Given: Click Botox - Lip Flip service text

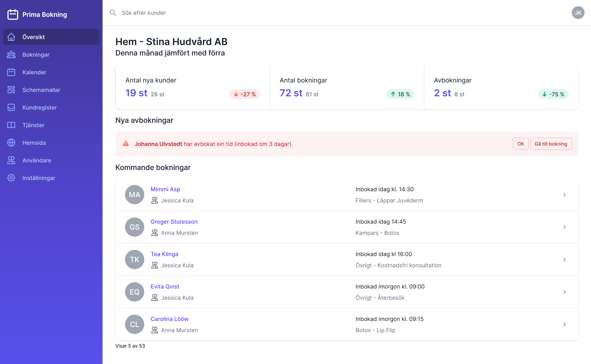Looking at the screenshot, I should coord(375,330).
